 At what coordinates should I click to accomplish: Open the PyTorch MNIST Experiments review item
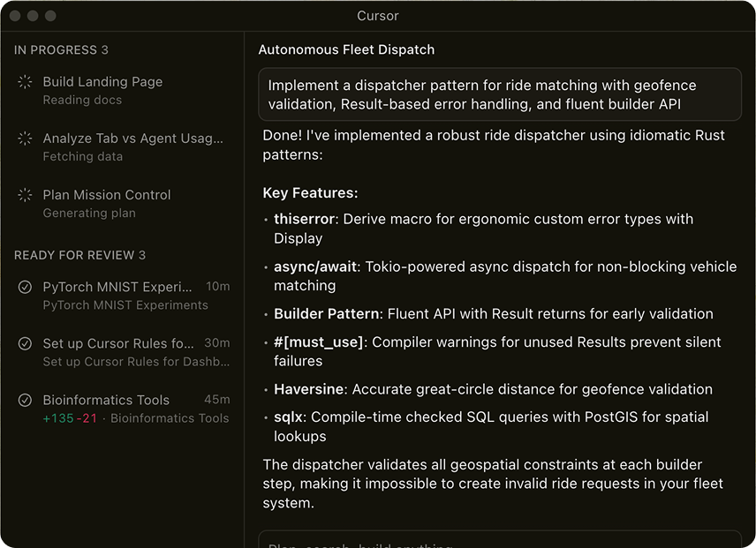pyautogui.click(x=117, y=287)
